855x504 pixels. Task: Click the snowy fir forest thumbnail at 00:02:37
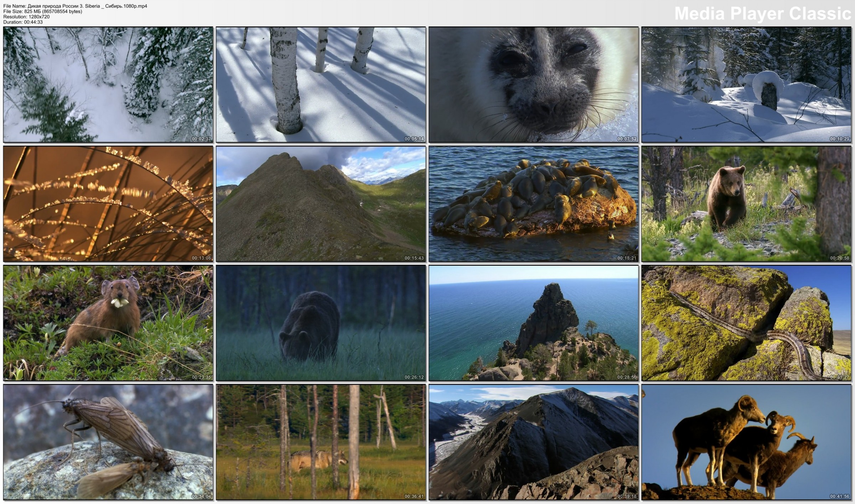[x=108, y=85]
